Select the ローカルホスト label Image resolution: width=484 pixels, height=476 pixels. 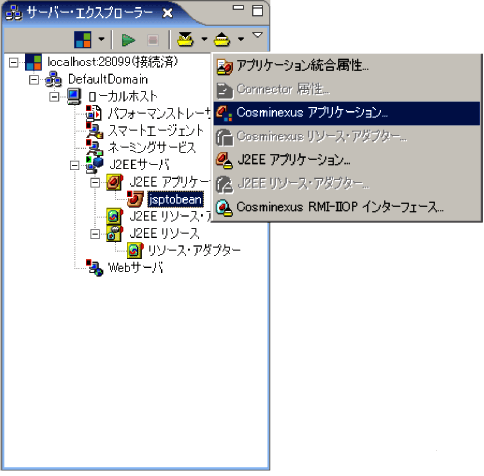click(x=123, y=97)
